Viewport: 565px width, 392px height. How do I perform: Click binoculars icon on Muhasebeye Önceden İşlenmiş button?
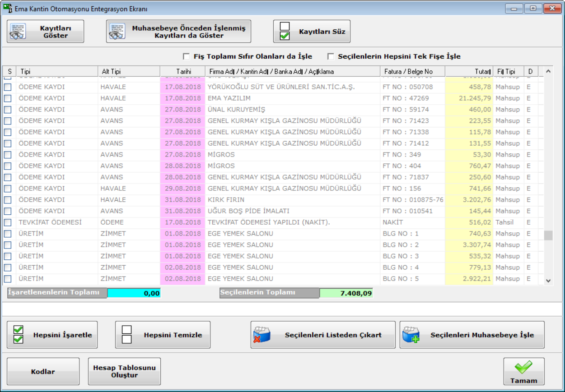tap(117, 32)
